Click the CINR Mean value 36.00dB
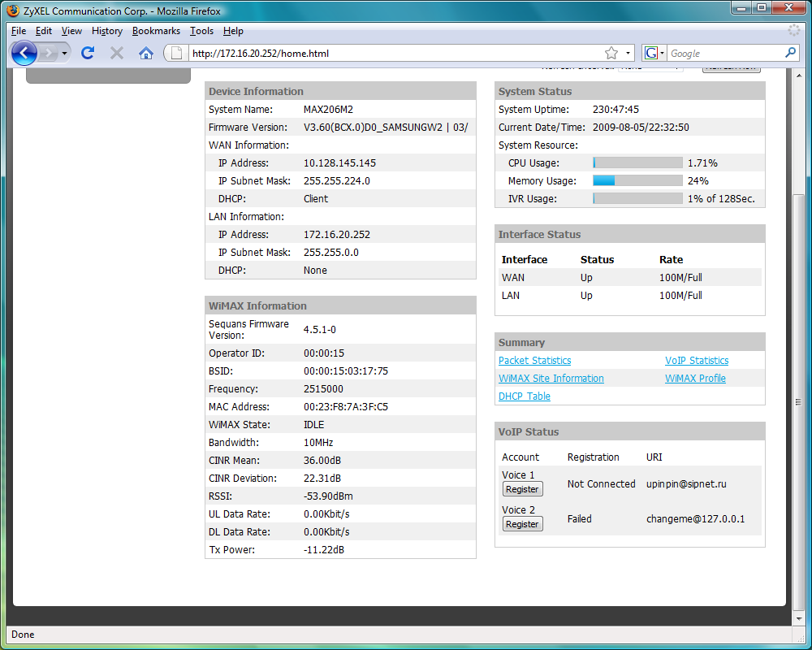Image resolution: width=812 pixels, height=650 pixels. click(322, 461)
